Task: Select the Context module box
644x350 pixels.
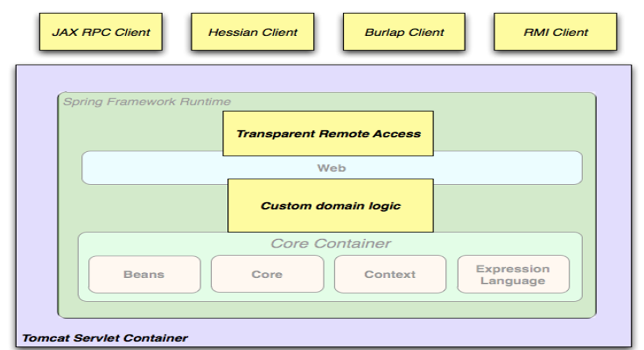Action: pyautogui.click(x=390, y=274)
